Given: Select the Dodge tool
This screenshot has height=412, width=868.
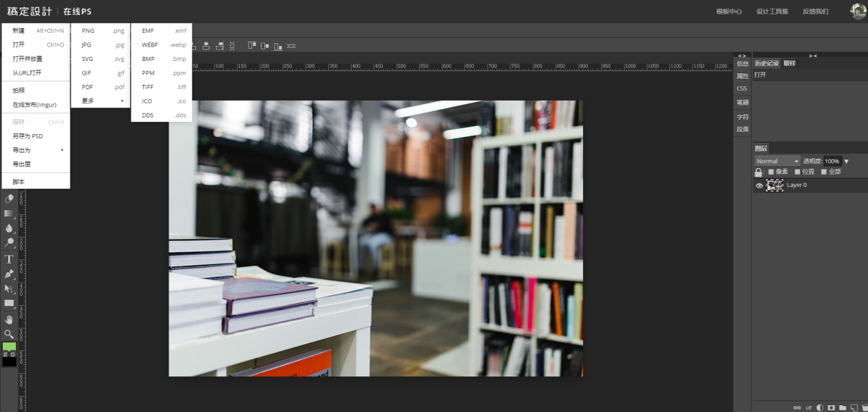Looking at the screenshot, I should coord(9,242).
